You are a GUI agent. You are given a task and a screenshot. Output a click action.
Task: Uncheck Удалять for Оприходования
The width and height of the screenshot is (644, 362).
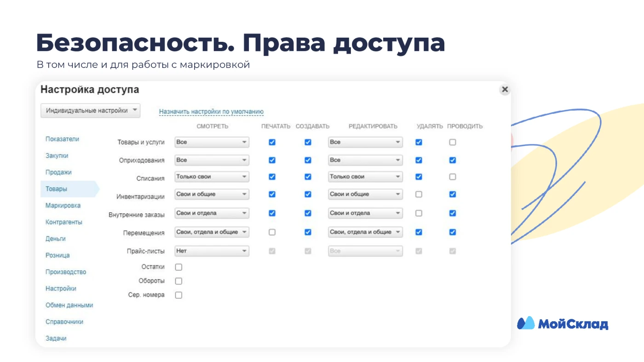[x=419, y=160]
